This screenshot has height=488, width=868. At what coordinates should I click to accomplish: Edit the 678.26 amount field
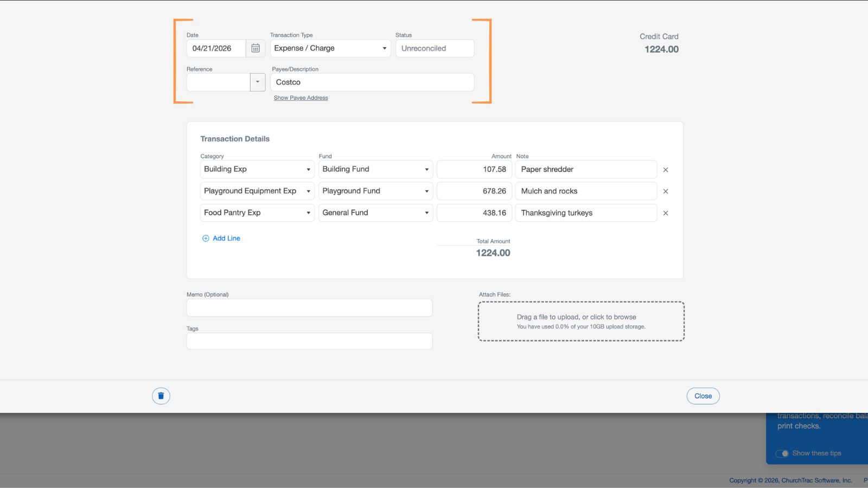(474, 191)
